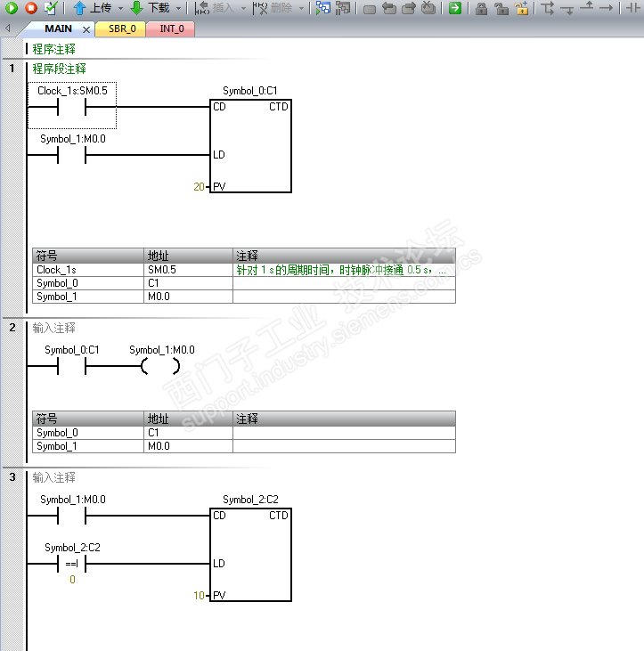Click the clear all bookmarks icon
Image resolution: width=644 pixels, height=651 pixels.
pyautogui.click(x=428, y=8)
